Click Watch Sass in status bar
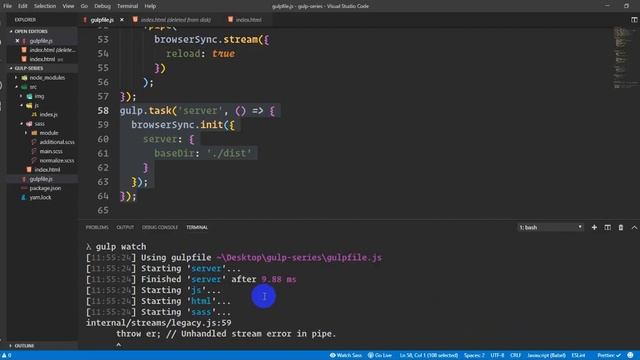Screen dimensions: 640x360 point(346,356)
